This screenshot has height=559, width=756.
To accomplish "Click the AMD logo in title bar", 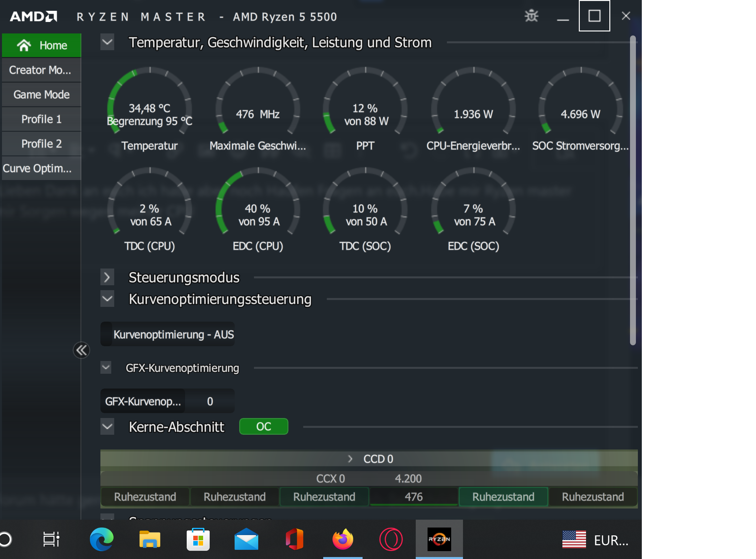I will [33, 16].
